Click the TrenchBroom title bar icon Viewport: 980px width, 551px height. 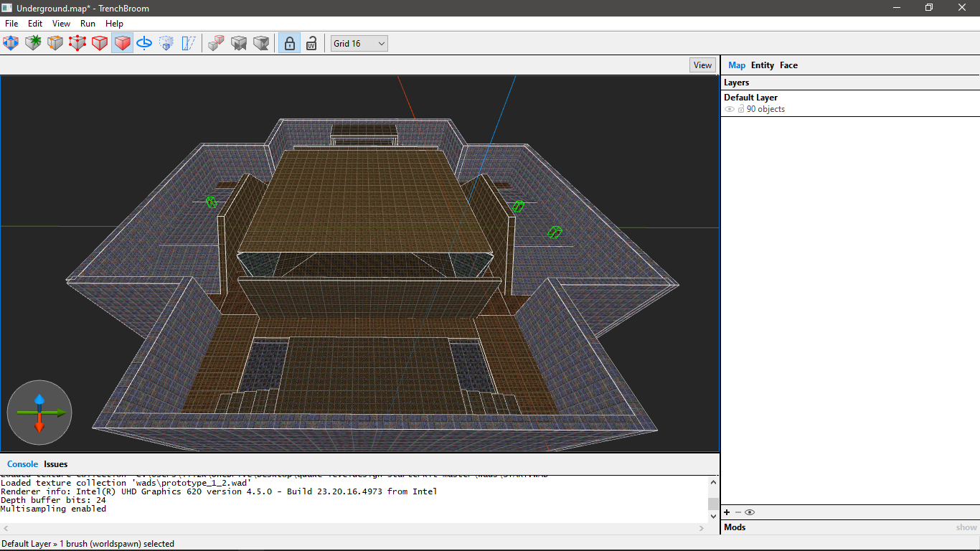click(7, 7)
